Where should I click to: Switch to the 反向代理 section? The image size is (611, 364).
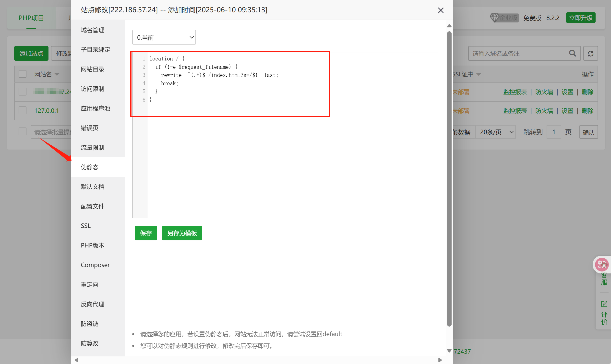(93, 304)
